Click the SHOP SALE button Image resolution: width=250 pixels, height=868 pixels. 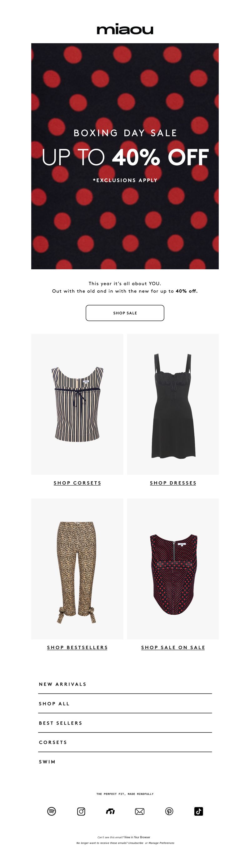pyautogui.click(x=125, y=313)
